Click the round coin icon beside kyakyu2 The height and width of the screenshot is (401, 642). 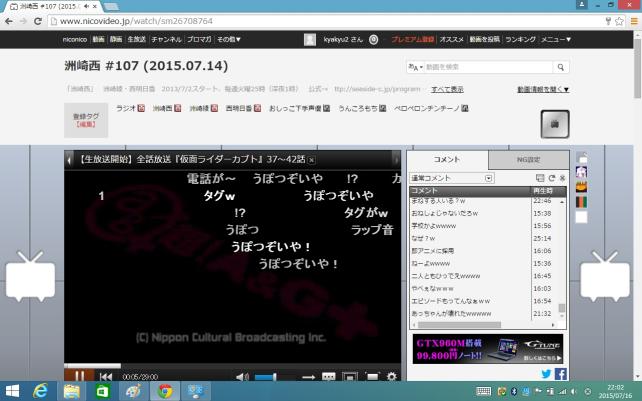373,39
